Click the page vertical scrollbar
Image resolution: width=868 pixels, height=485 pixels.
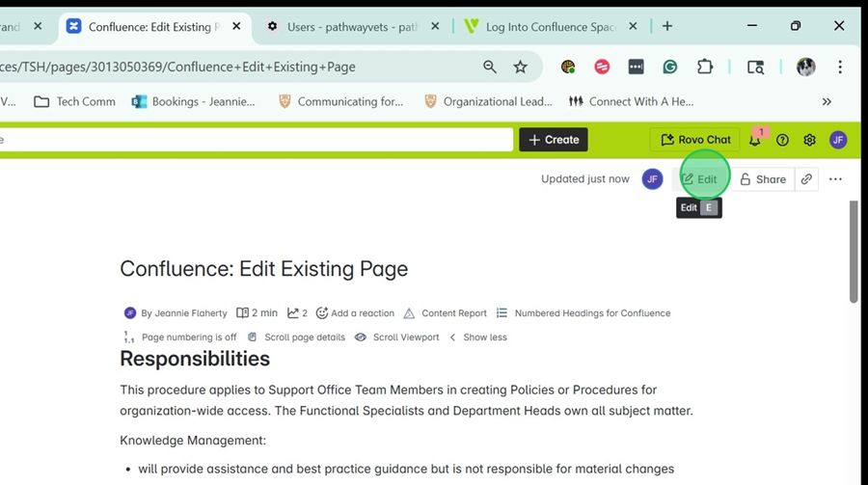(x=854, y=251)
